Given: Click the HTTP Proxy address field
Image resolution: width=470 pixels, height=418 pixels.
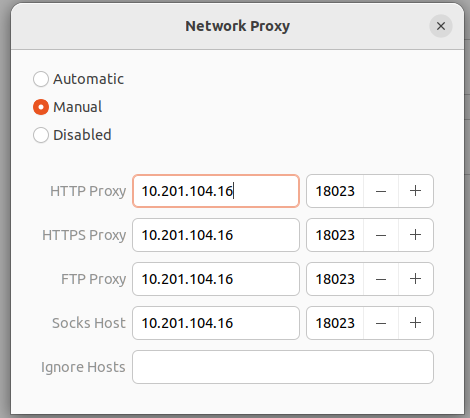Looking at the screenshot, I should [x=216, y=191].
